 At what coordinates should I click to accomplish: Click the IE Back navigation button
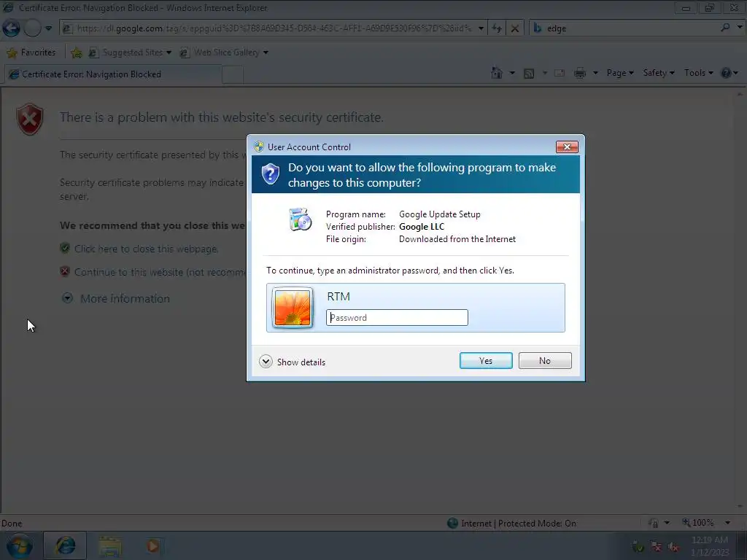pyautogui.click(x=12, y=28)
